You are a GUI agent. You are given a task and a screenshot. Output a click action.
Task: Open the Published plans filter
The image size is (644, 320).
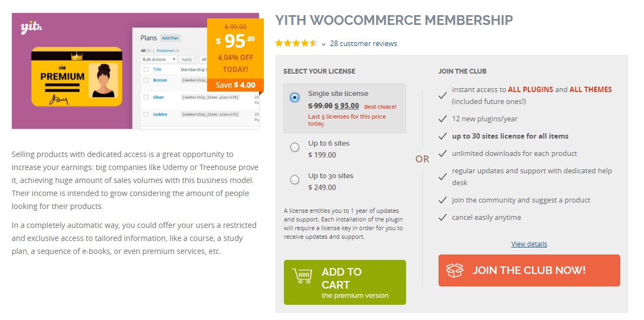[x=167, y=50]
